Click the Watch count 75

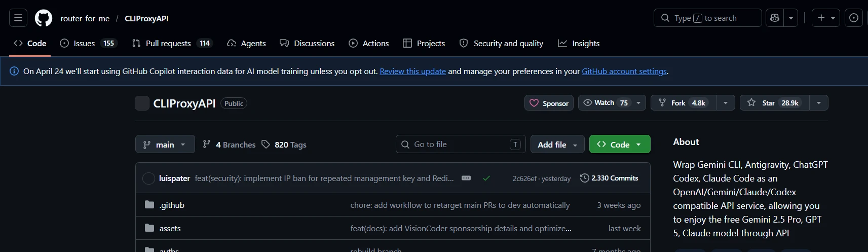click(x=624, y=103)
